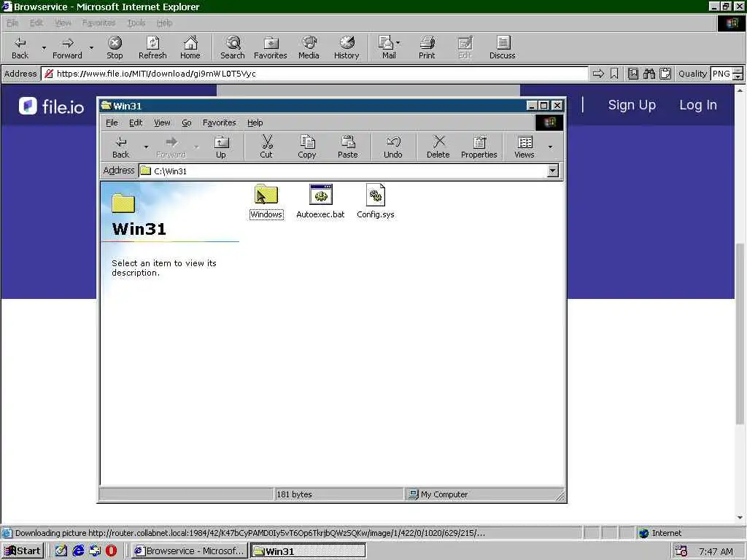Cut selected item in Win31 window
Image resolution: width=747 pixels, height=560 pixels.
coord(266,147)
